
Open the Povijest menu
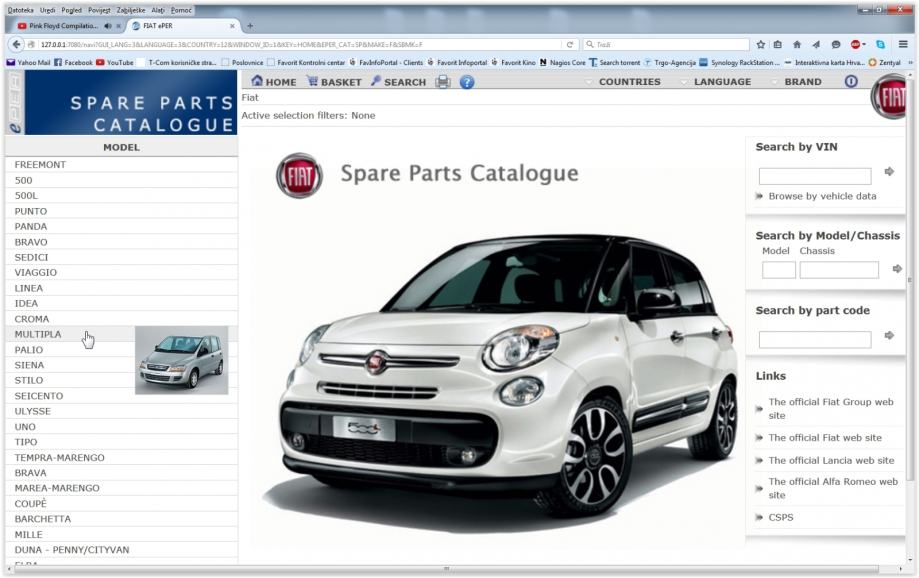tap(99, 10)
